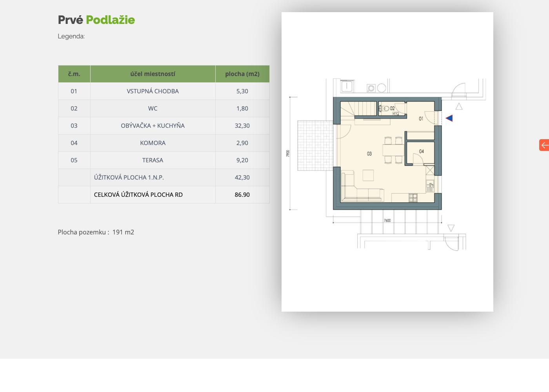Click the 'plocha (m2)' column header
The width and height of the screenshot is (549, 392).
[242, 74]
